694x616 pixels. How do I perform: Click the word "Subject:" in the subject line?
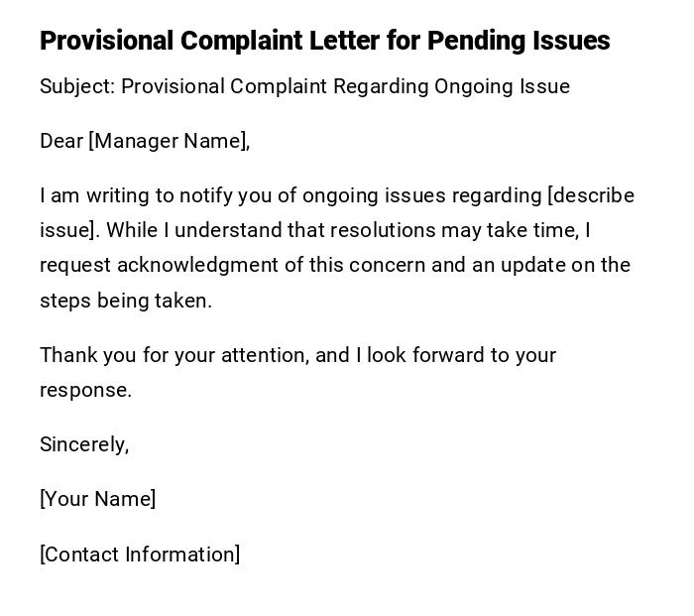click(x=77, y=86)
